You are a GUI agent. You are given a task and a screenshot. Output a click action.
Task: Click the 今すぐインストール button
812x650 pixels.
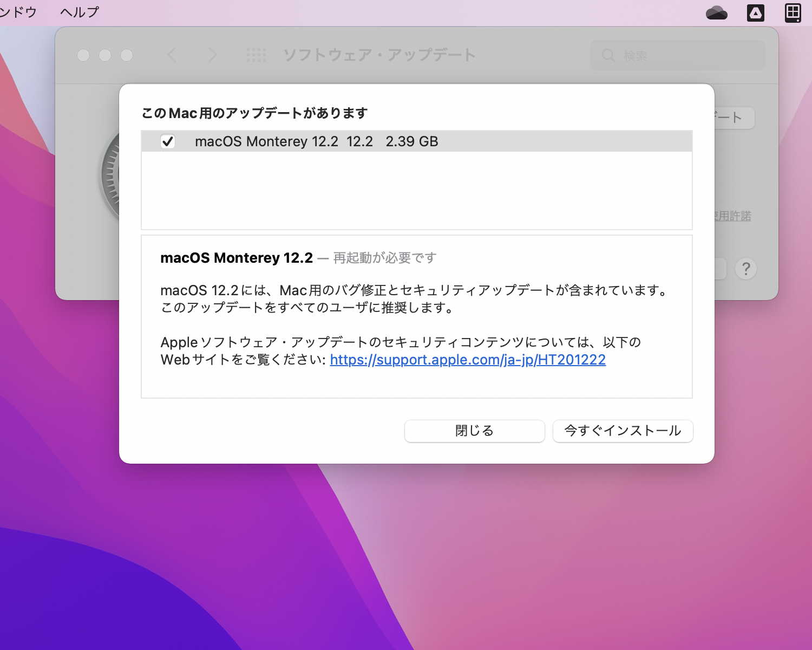(623, 431)
